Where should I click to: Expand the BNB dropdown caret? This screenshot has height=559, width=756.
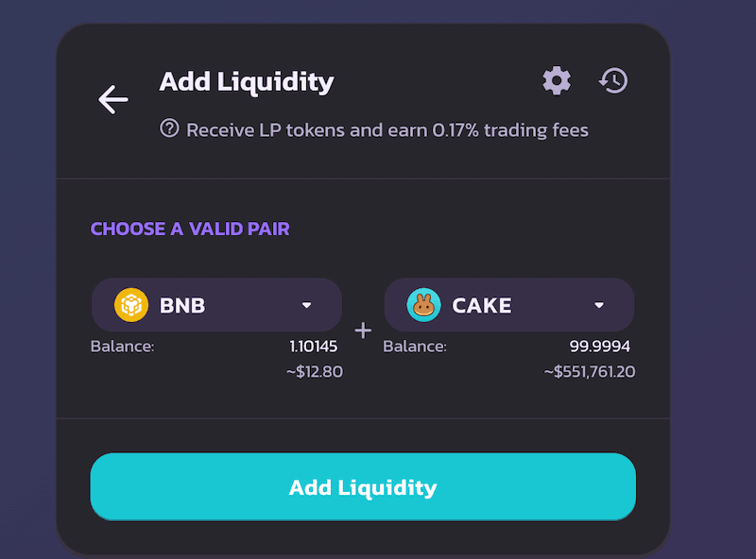306,305
